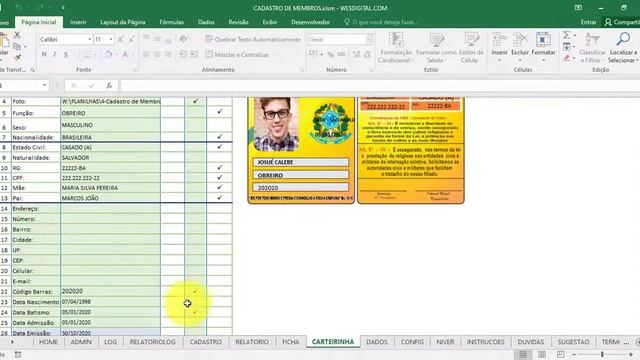Apply underline with the S button
Viewport: 640px width, 360px height.
[x=66, y=54]
